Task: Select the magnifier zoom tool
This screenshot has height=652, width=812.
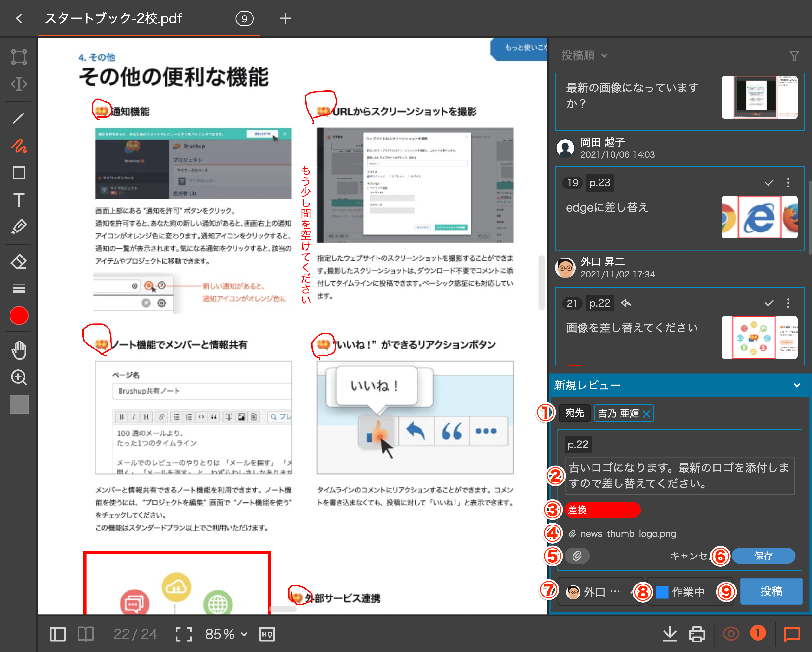Action: 19,377
